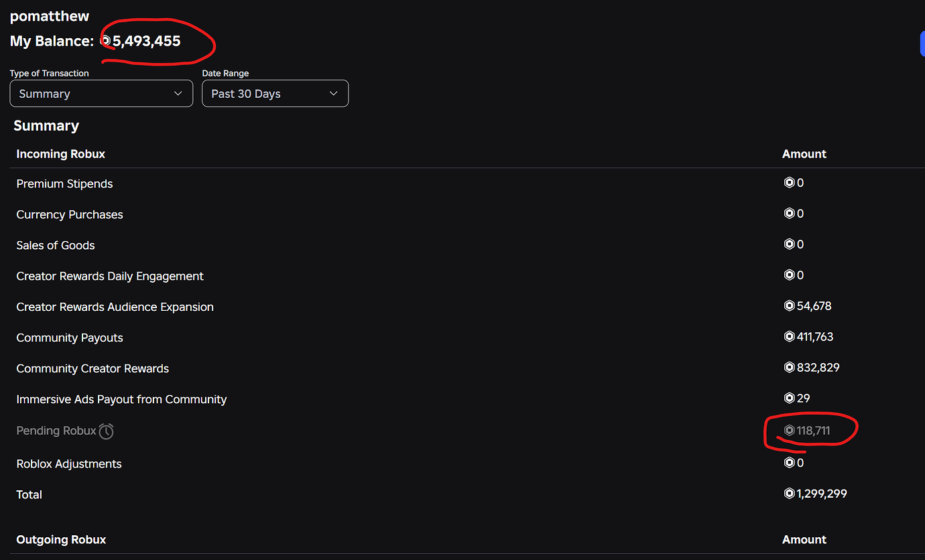Click the balance value 5,493,455

tap(147, 41)
